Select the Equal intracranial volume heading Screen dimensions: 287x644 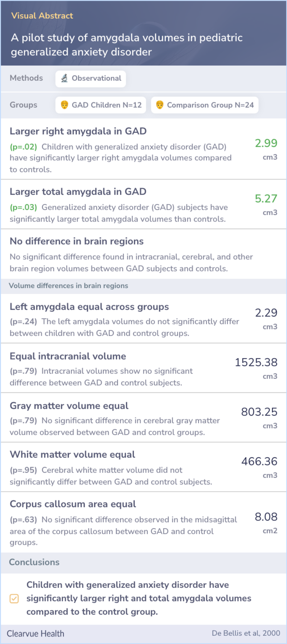tap(68, 356)
